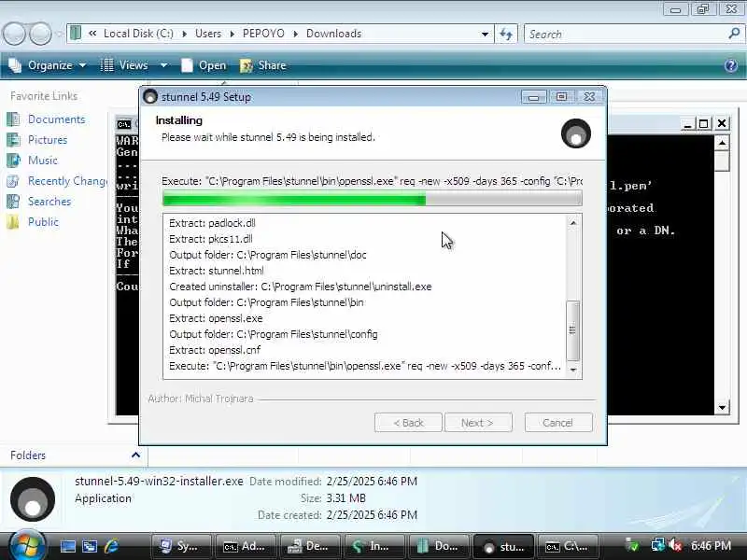Open Explorer help question icon
Image resolution: width=747 pixels, height=560 pixels.
731,65
